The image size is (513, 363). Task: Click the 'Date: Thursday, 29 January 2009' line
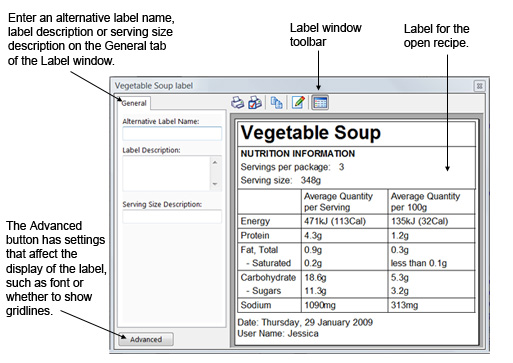pyautogui.click(x=305, y=322)
